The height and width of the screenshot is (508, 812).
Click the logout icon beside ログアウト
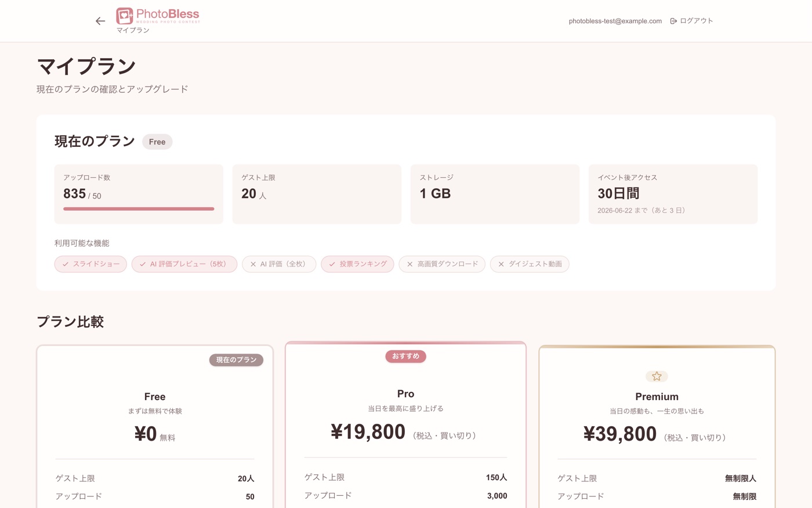tap(673, 21)
